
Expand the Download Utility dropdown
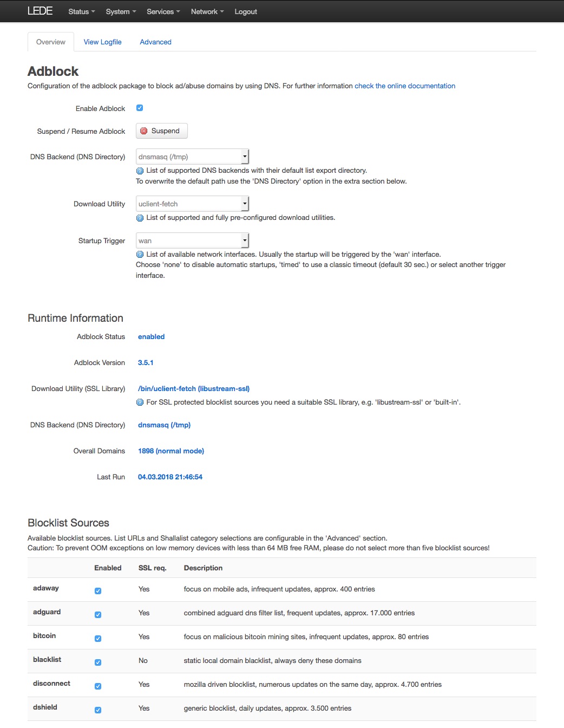coord(192,204)
